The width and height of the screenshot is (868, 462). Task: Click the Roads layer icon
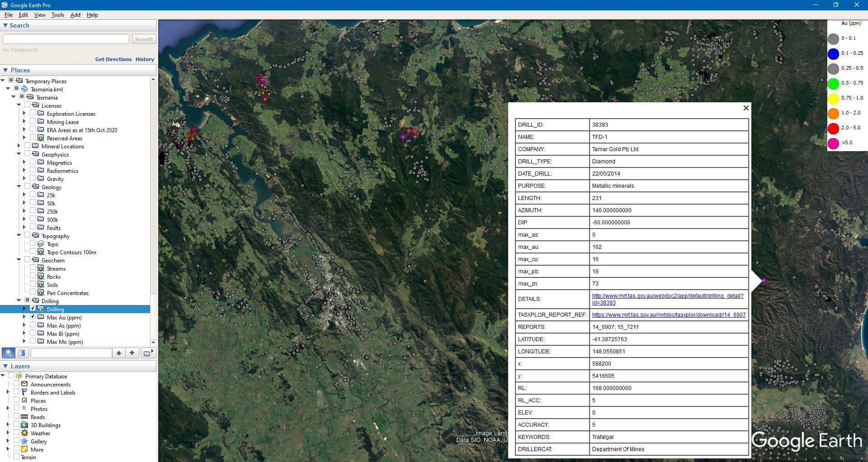24,417
